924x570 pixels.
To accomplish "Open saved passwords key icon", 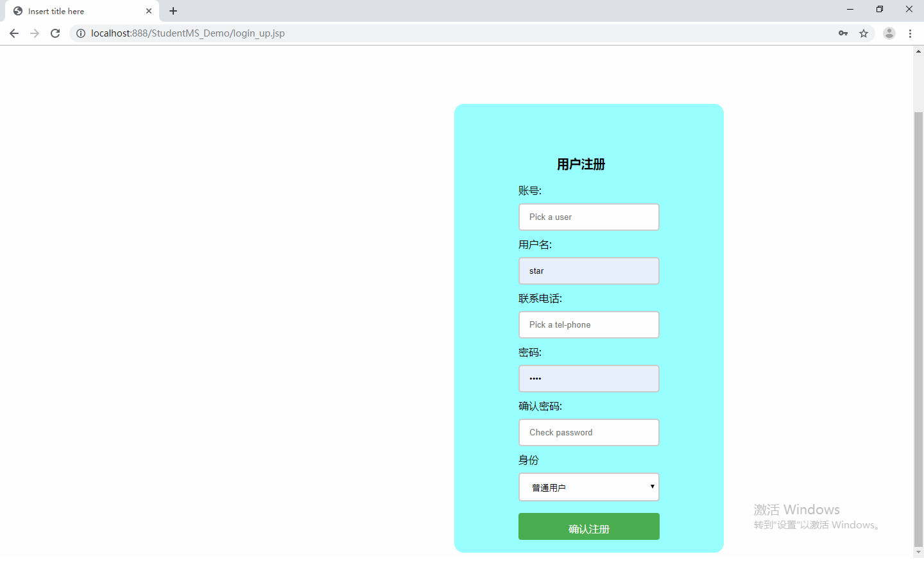I will pyautogui.click(x=843, y=33).
